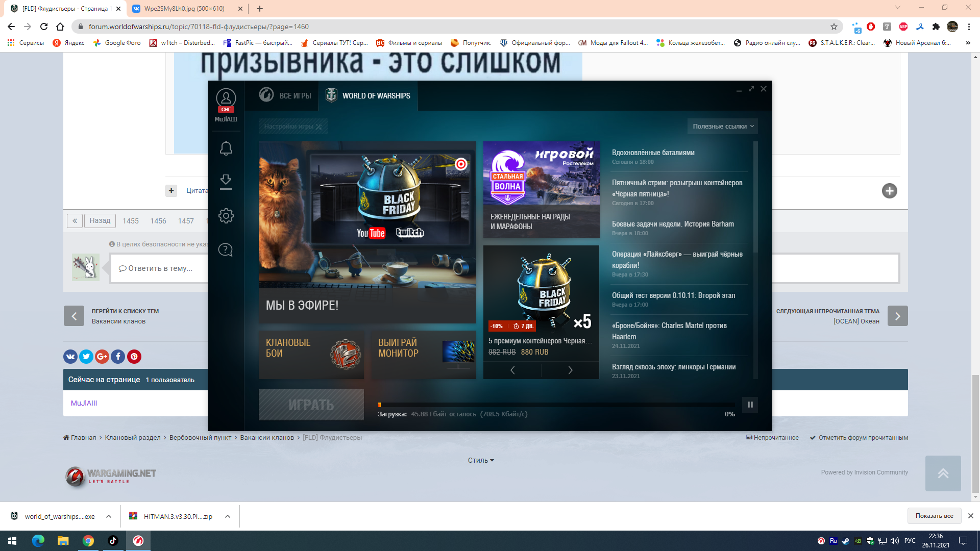Open the Windows Start menu

pyautogui.click(x=12, y=541)
